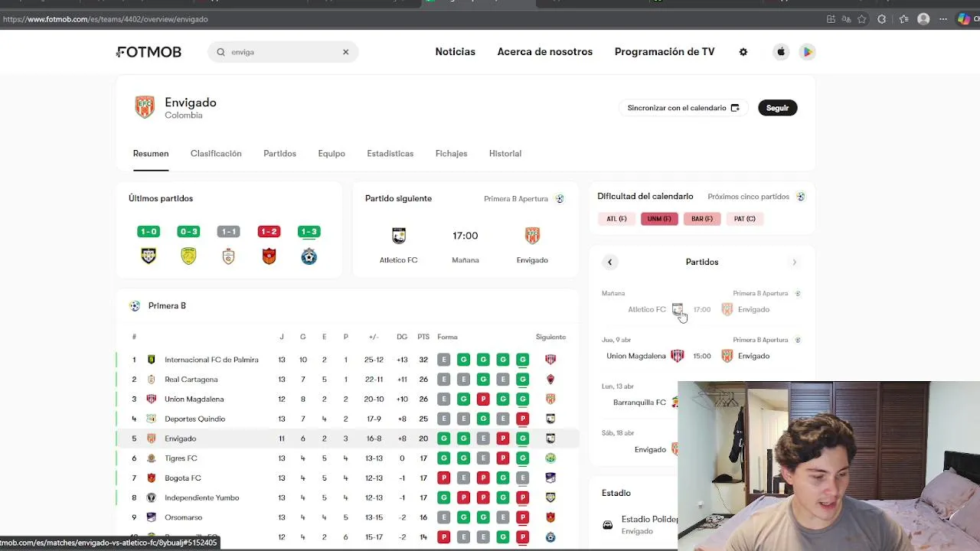Select the UNM (F) difficulty chip

pos(659,219)
